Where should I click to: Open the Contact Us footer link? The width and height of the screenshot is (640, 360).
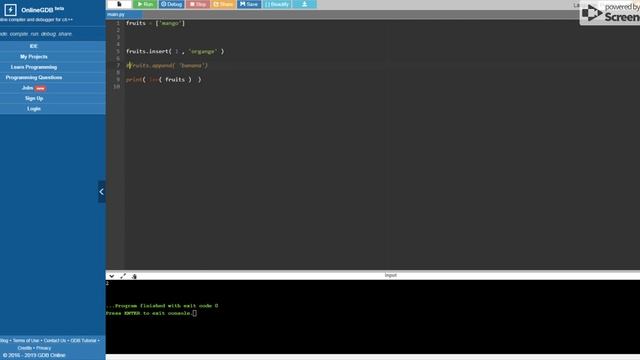[55, 340]
